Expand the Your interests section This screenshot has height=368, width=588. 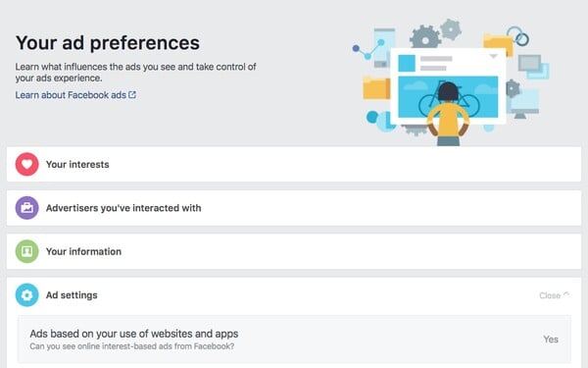click(294, 164)
